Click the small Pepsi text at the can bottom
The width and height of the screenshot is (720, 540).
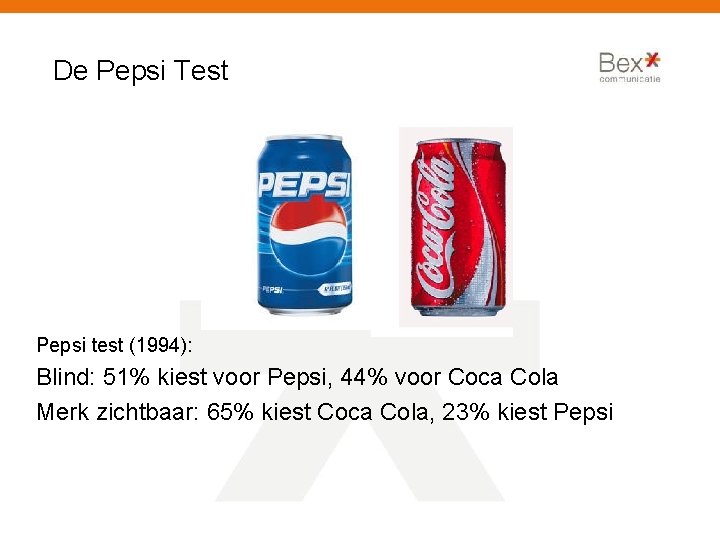pyautogui.click(x=272, y=290)
